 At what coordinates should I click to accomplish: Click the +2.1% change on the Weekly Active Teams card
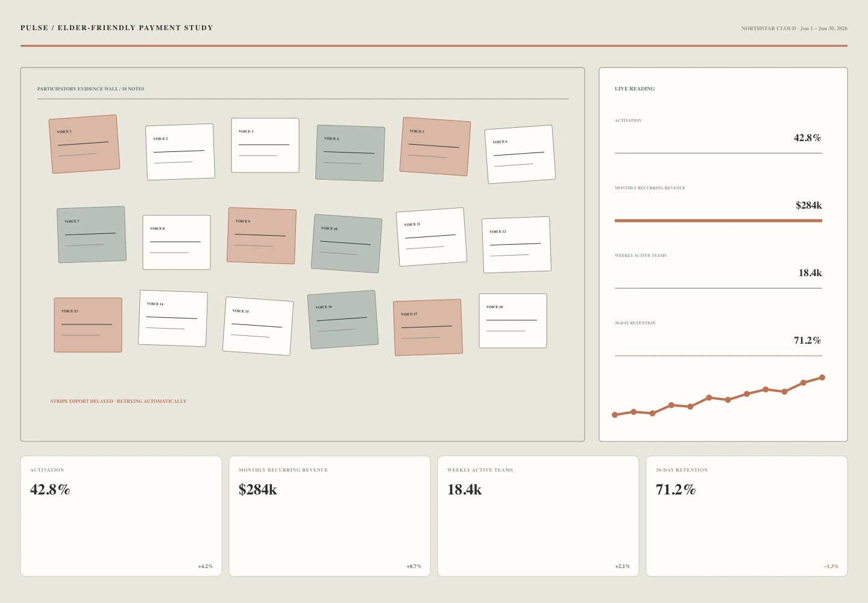point(623,566)
